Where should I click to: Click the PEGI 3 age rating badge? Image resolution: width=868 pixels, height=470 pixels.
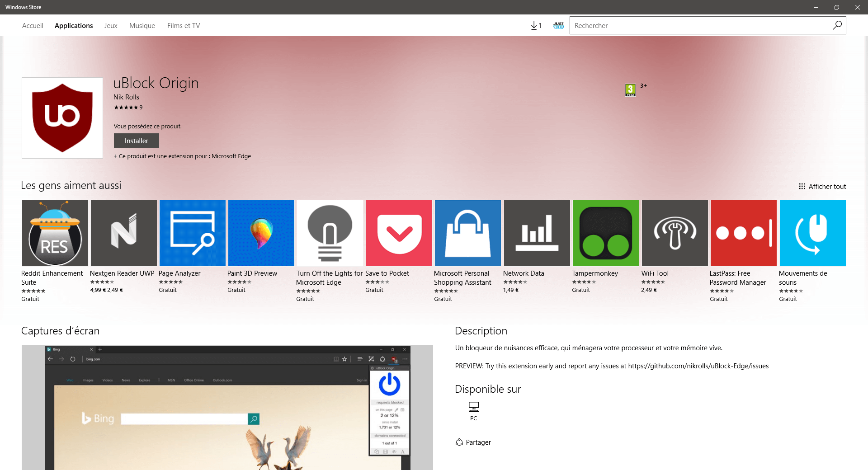(x=630, y=90)
